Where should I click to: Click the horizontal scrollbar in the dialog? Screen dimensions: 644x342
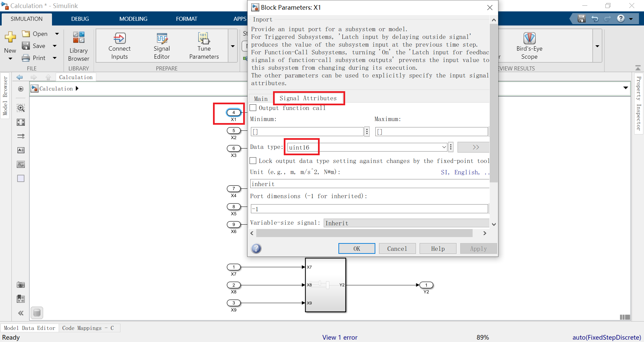pyautogui.click(x=364, y=233)
